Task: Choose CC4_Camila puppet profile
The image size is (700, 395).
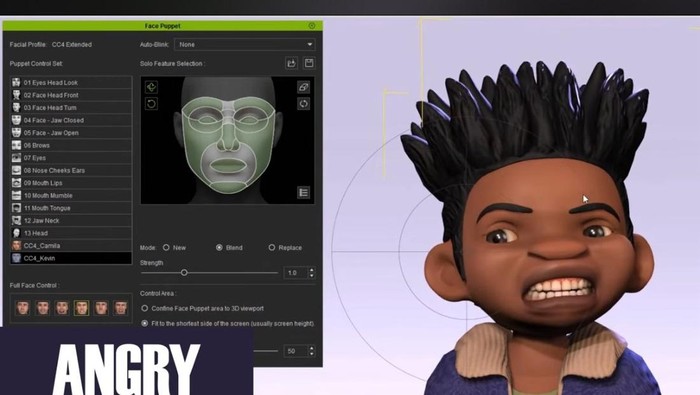Action: point(71,245)
